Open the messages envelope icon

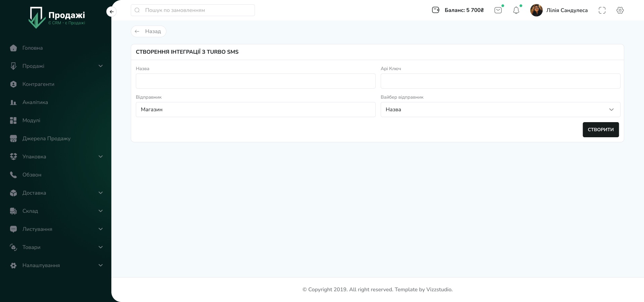tap(498, 10)
